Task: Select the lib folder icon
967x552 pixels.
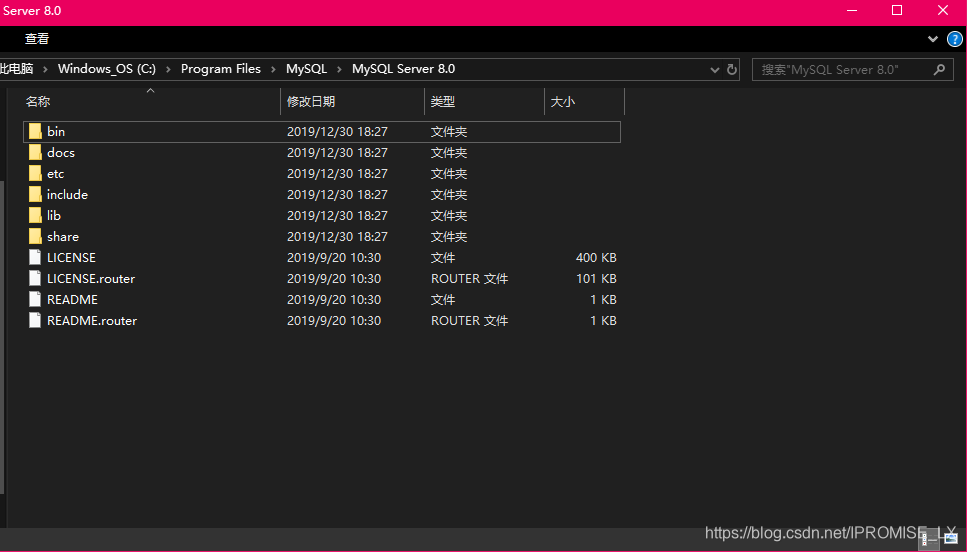Action: point(35,215)
